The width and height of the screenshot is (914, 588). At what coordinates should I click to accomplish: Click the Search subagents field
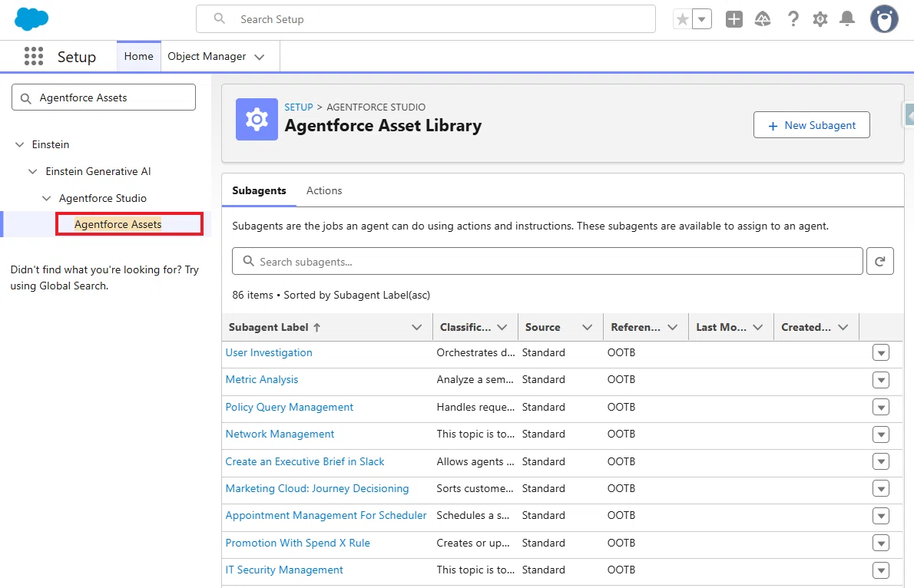tap(548, 261)
